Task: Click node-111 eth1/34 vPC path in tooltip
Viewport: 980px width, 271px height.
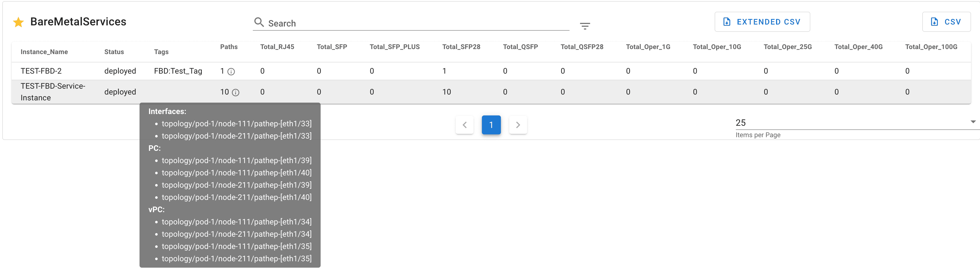Action: [x=237, y=222]
